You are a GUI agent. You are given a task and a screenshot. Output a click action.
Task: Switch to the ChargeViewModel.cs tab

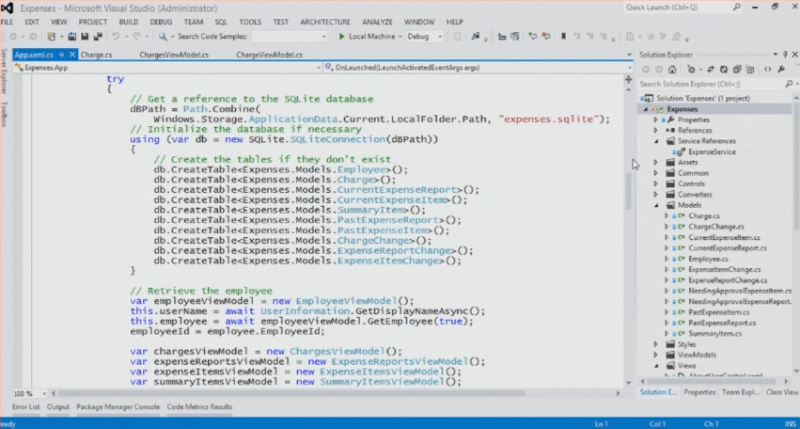coord(269,55)
